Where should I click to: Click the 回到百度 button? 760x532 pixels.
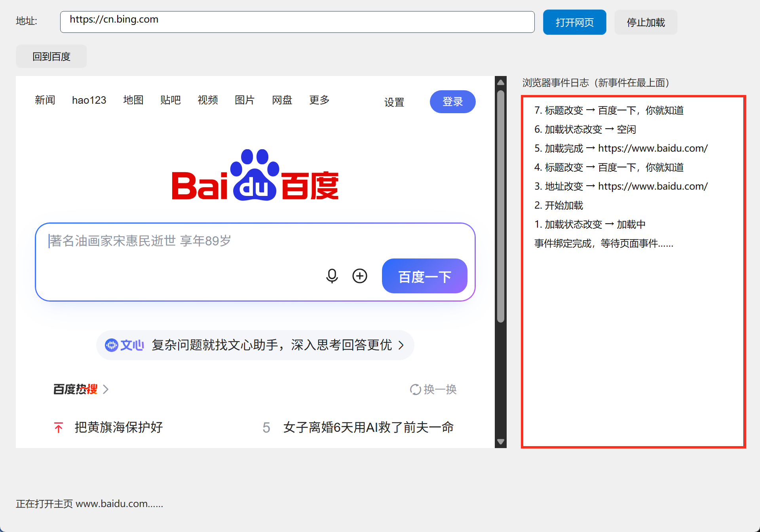(51, 56)
